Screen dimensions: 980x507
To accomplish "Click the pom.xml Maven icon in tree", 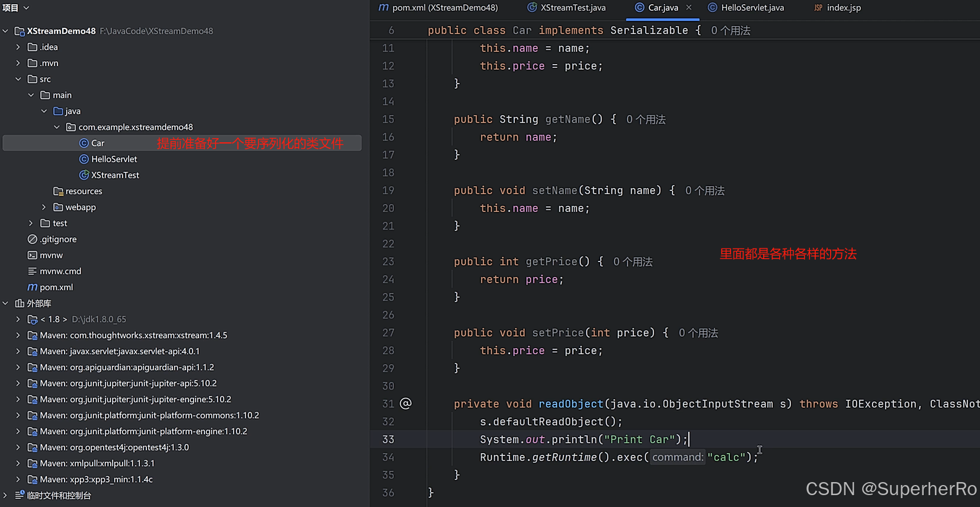I will click(x=33, y=287).
